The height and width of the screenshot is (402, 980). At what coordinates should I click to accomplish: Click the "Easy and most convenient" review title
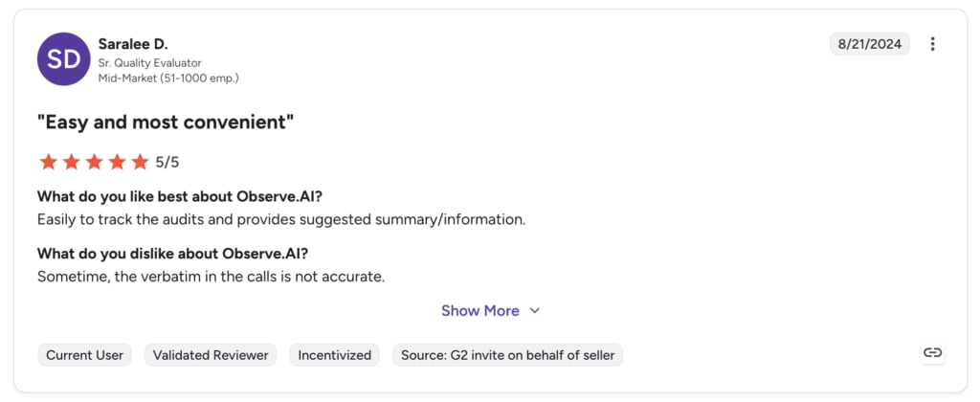coord(166,122)
